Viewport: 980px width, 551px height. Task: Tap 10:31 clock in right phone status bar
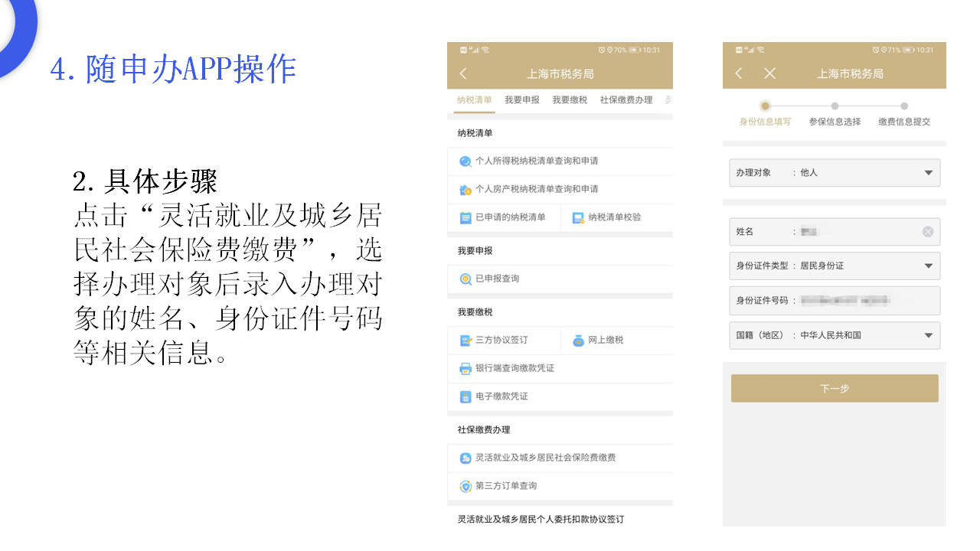(926, 50)
